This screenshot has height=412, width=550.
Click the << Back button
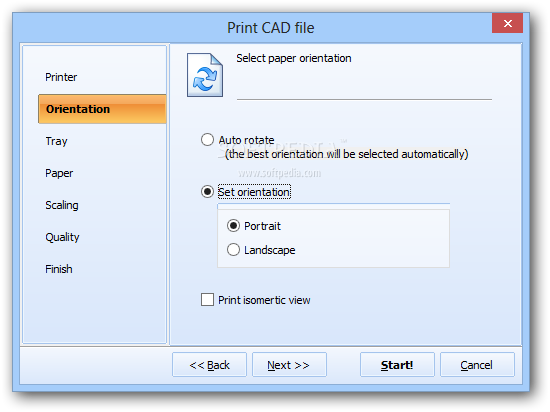[209, 365]
